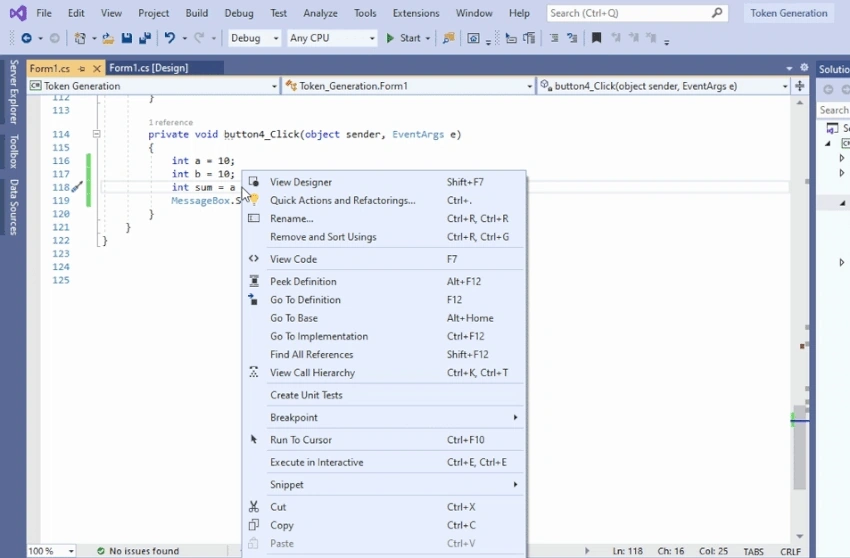Click Create Unit Tests in the context menu
This screenshot has width=850, height=558.
pyautogui.click(x=384, y=395)
